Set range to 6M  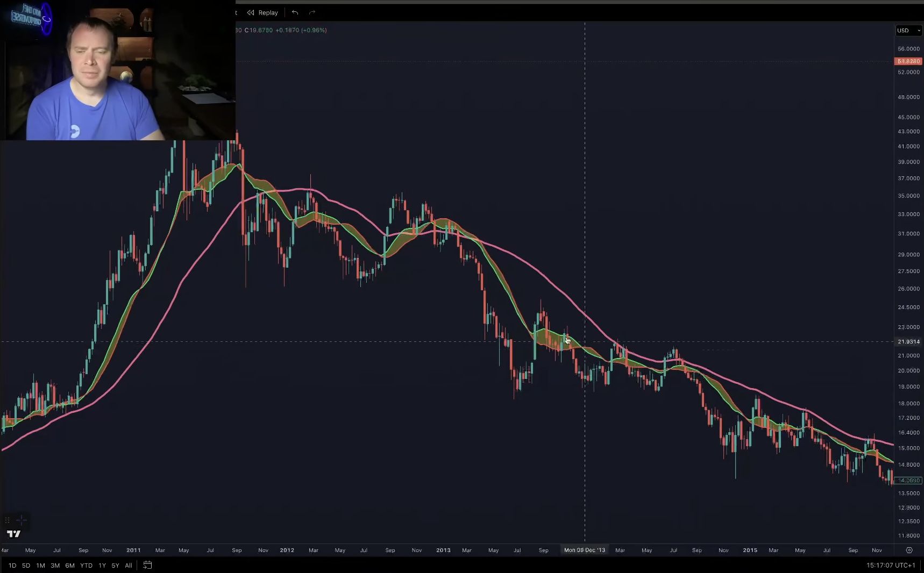coord(70,565)
